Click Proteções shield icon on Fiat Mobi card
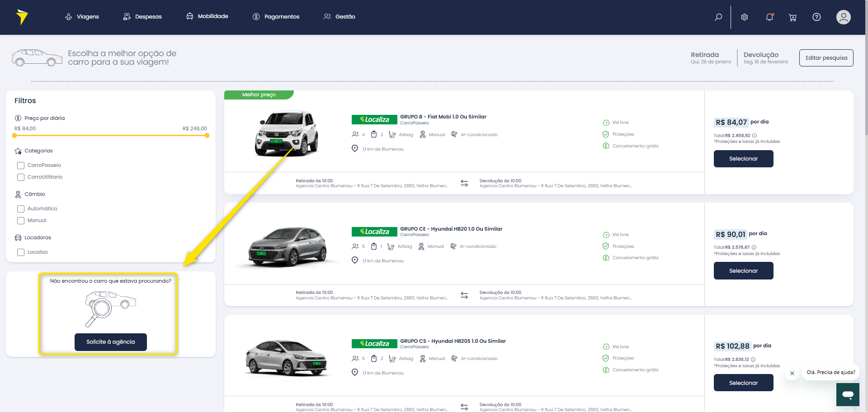The width and height of the screenshot is (868, 412). pos(606,134)
